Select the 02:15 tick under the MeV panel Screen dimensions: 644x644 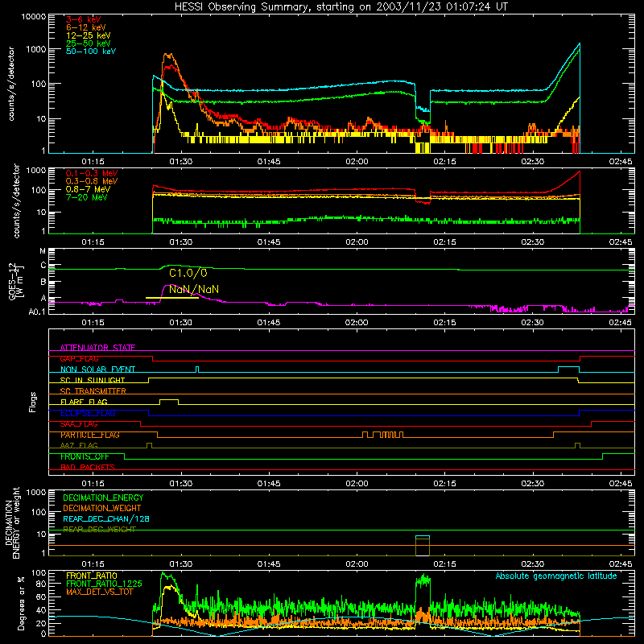coord(444,242)
